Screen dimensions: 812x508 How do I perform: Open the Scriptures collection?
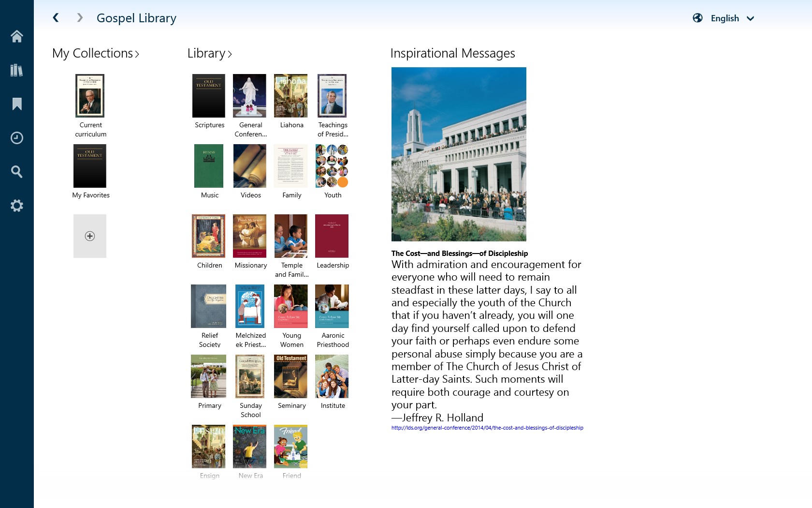click(209, 96)
